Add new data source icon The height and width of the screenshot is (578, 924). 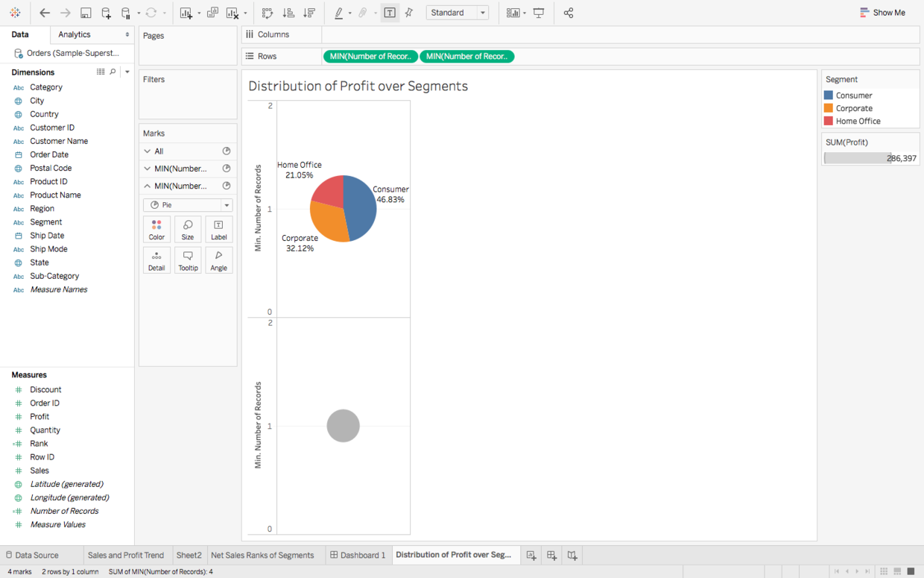click(106, 13)
